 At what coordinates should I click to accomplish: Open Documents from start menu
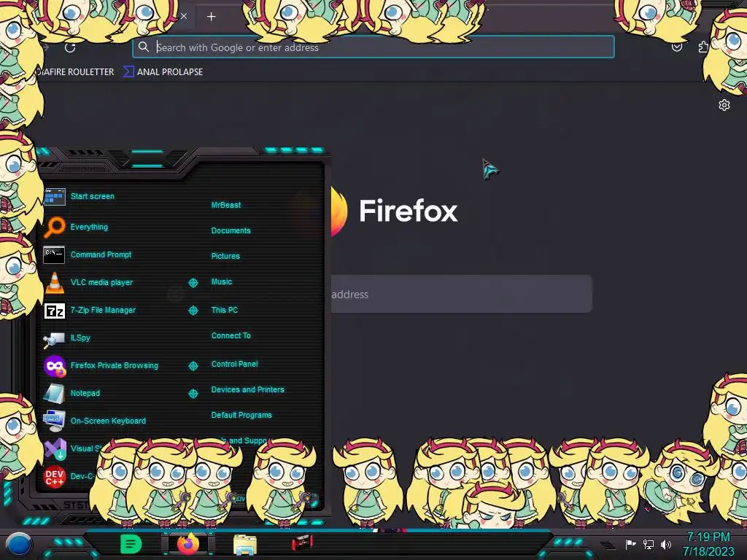[231, 230]
